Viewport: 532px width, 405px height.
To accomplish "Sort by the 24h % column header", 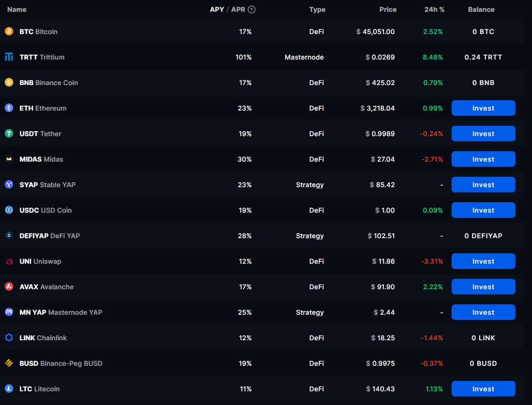I will pyautogui.click(x=434, y=9).
